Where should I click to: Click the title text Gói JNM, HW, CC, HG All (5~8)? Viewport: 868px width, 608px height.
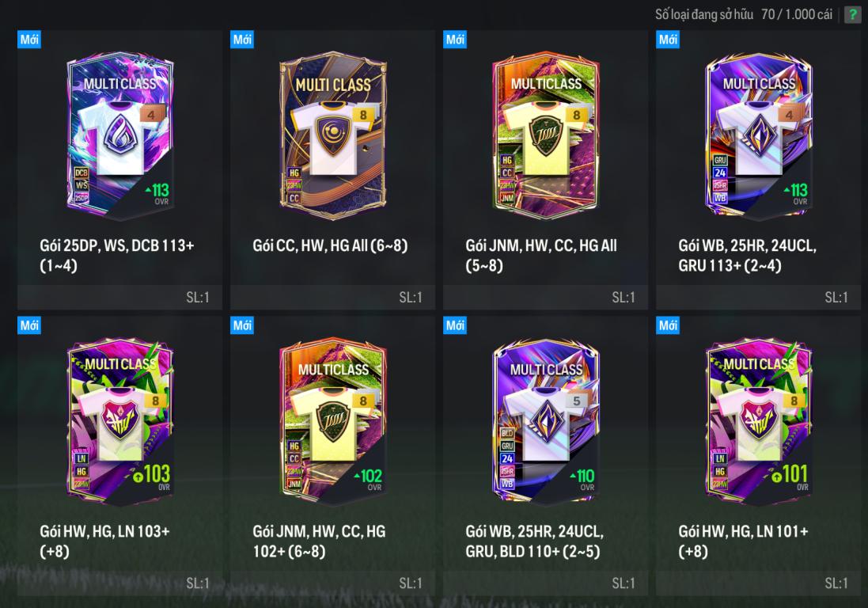[x=541, y=255]
